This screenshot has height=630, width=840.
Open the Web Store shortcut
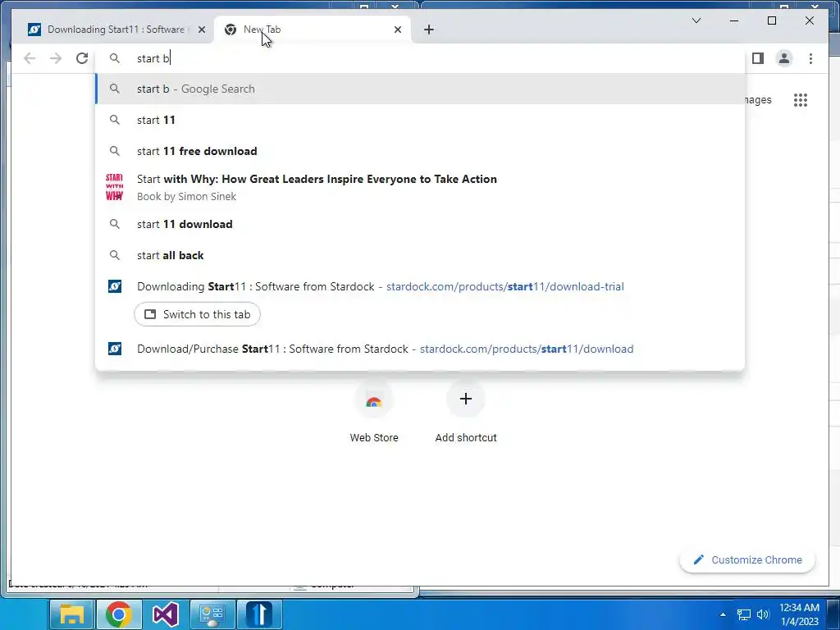[x=374, y=413]
